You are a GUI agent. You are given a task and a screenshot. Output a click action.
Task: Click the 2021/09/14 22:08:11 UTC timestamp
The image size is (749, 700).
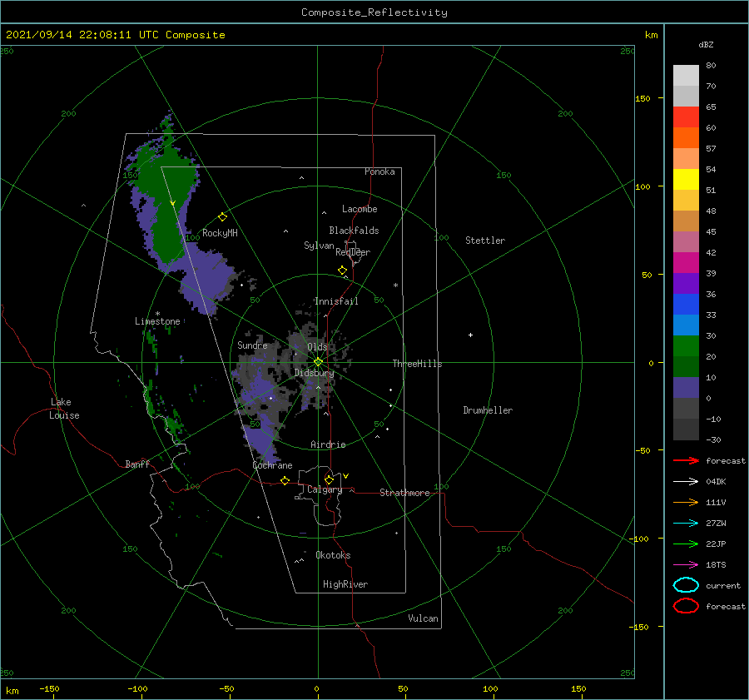(115, 35)
